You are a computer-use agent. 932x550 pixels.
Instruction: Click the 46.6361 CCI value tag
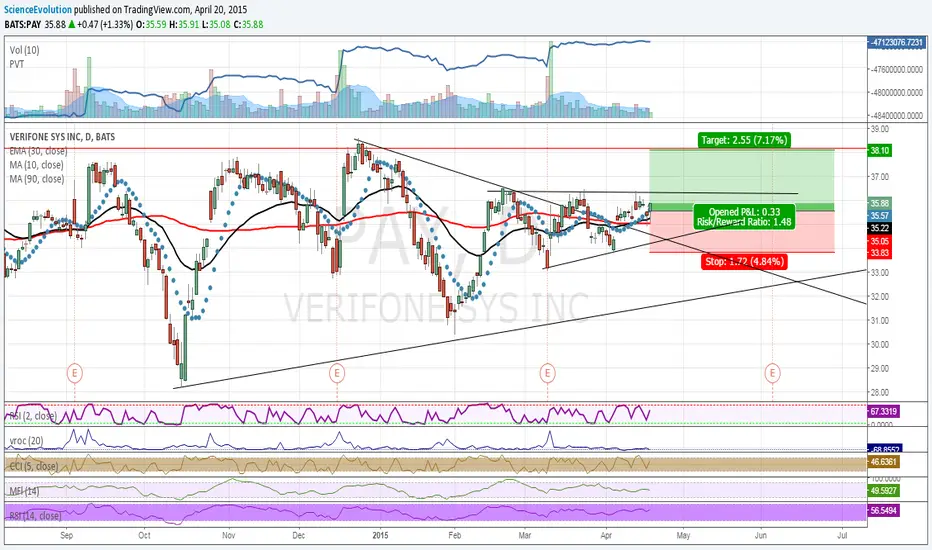(x=884, y=461)
